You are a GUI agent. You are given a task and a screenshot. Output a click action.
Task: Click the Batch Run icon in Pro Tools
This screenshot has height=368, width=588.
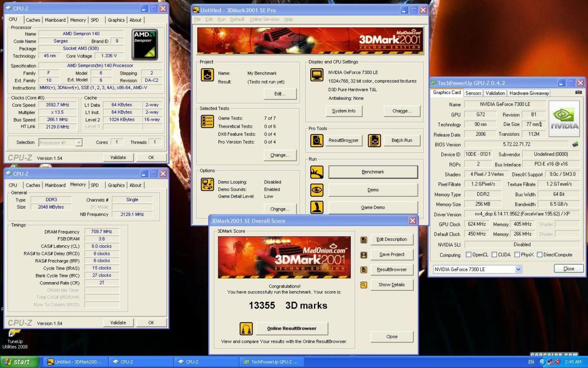pyautogui.click(x=374, y=140)
